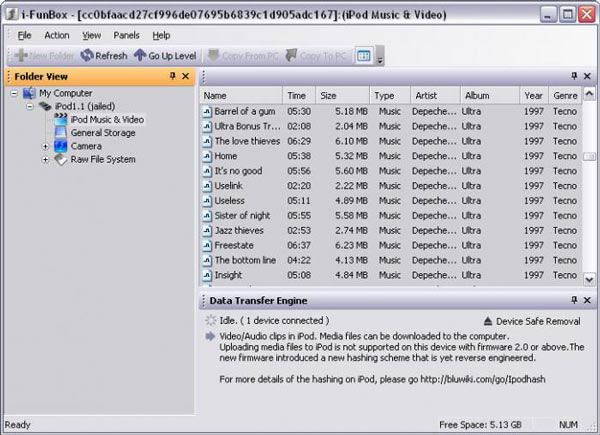Click the Refresh toolbar button
This screenshot has width=600, height=435.
tap(104, 55)
